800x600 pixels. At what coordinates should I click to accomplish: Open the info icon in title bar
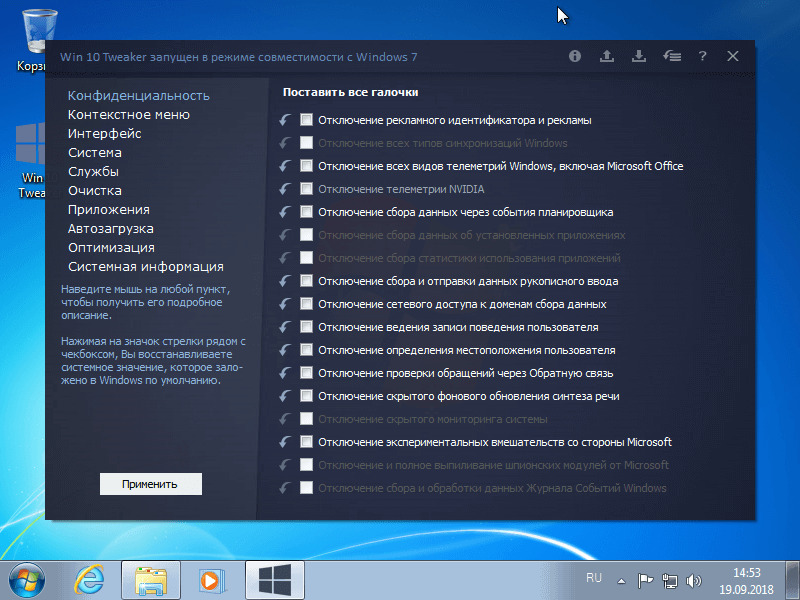574,56
